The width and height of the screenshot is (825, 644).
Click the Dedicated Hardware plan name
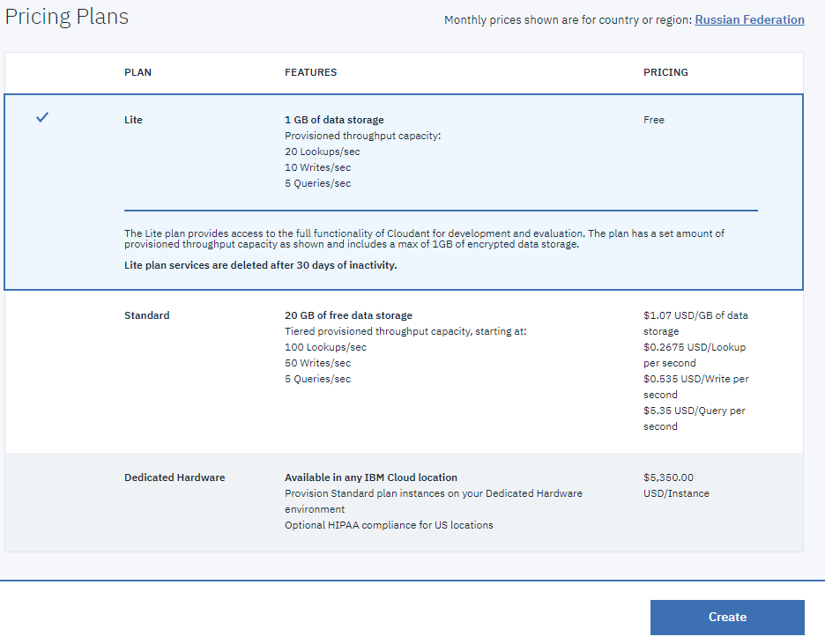coord(174,477)
